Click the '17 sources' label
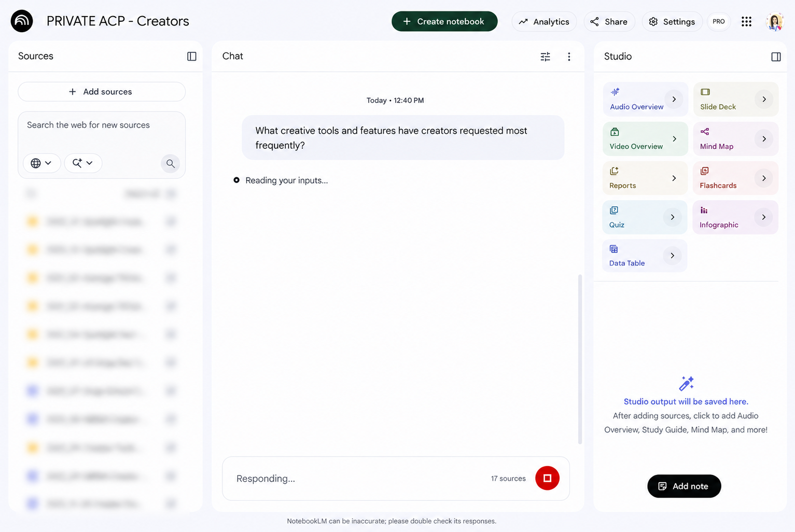The height and width of the screenshot is (532, 795). (x=508, y=479)
